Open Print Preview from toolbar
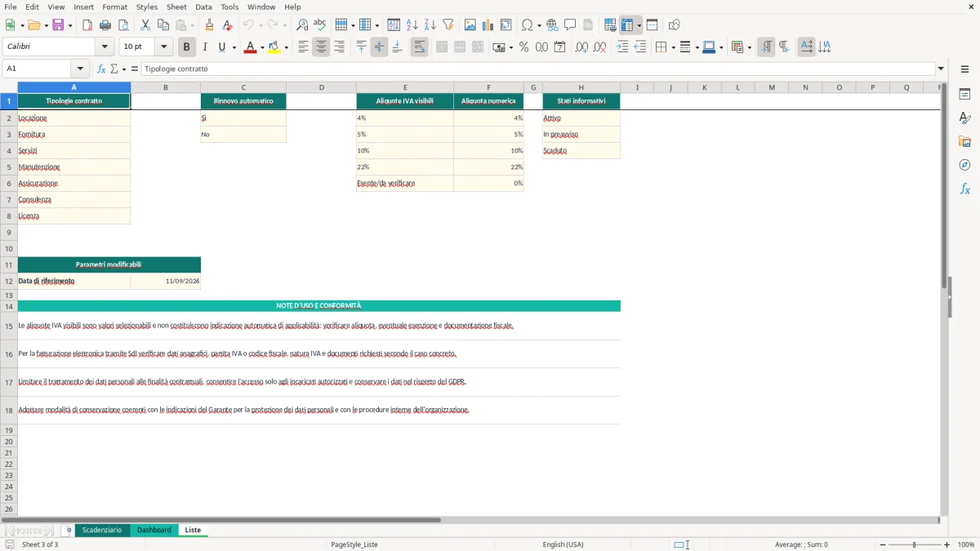Screen dimensions: 980x551 [x=122, y=24]
